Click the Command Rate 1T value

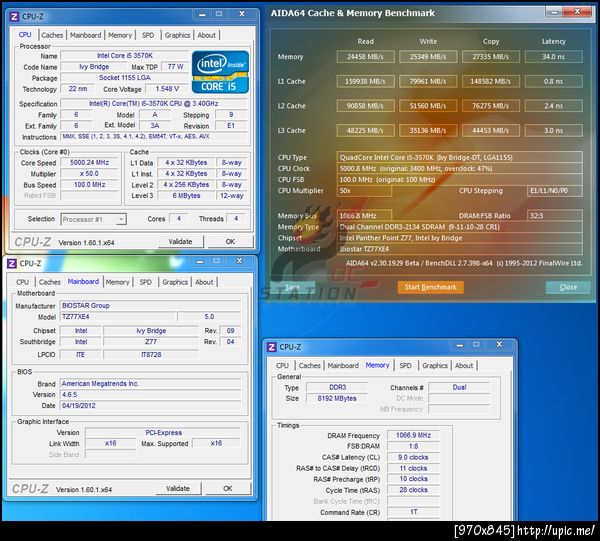(x=413, y=512)
